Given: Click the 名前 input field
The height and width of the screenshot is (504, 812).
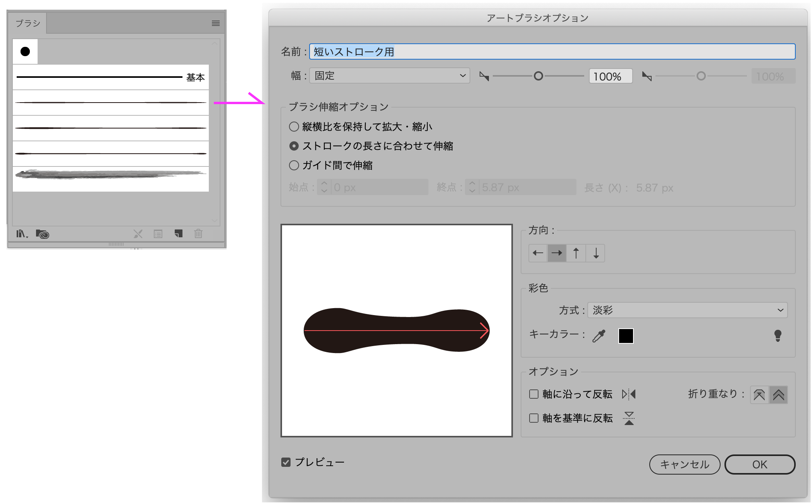Looking at the screenshot, I should [x=552, y=51].
